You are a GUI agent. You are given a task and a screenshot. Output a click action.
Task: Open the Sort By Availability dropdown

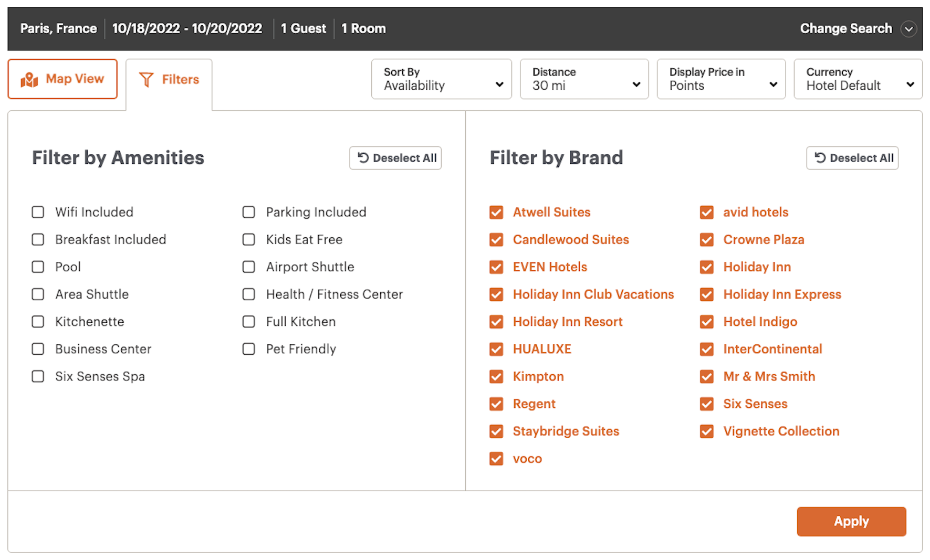(441, 79)
